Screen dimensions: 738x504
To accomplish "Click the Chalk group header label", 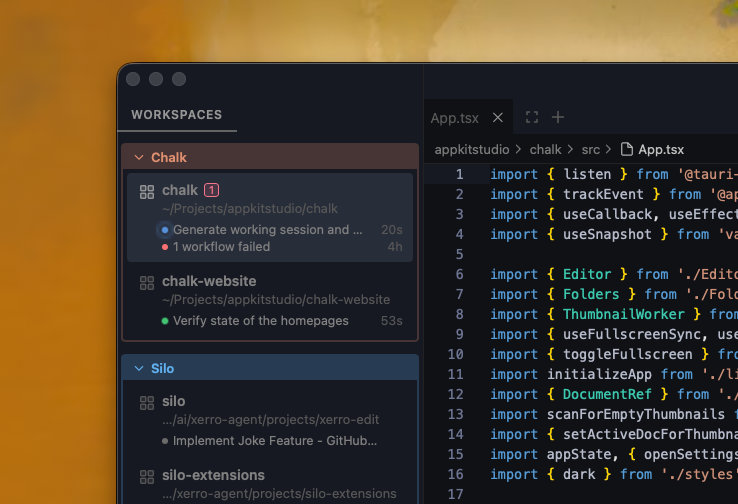I will 169,157.
